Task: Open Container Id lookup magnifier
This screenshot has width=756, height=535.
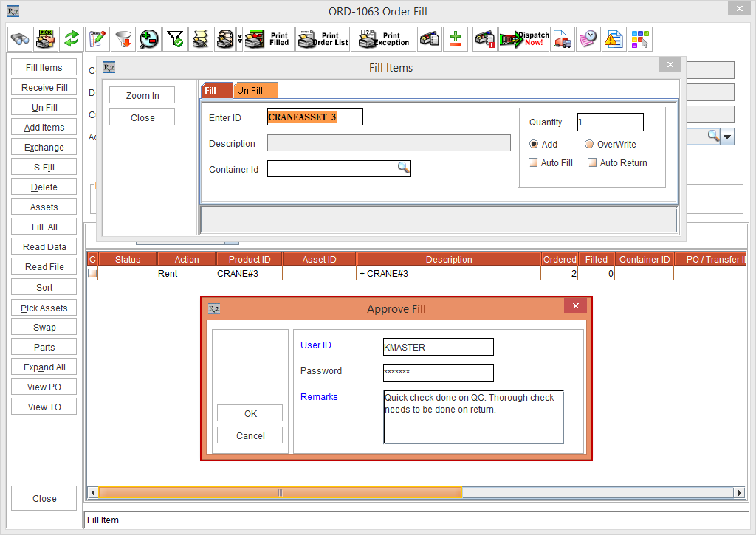Action: coord(403,168)
